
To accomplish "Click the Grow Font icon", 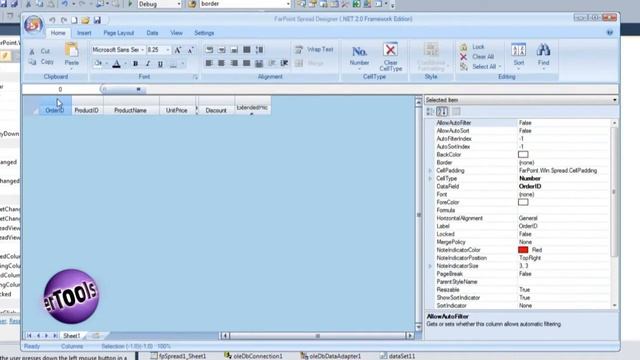I will 178,50.
